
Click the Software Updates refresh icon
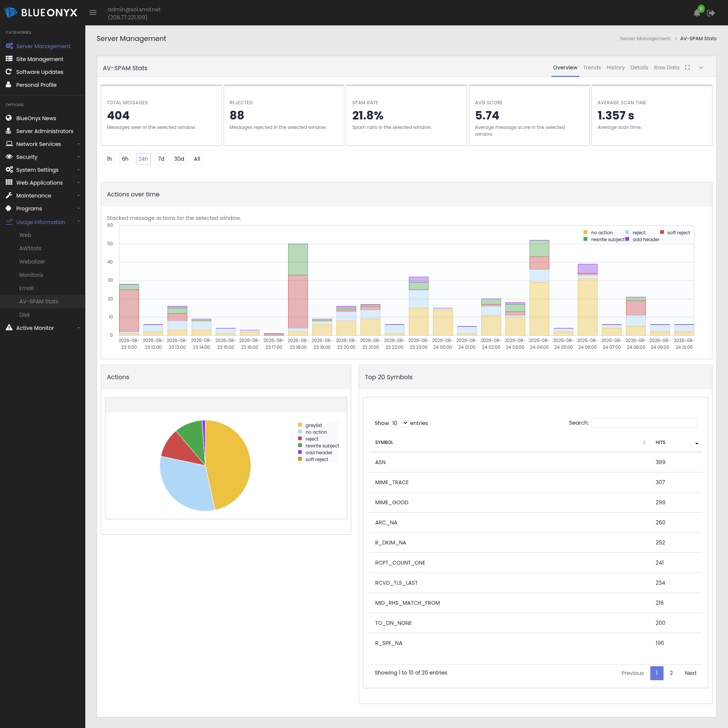9,72
